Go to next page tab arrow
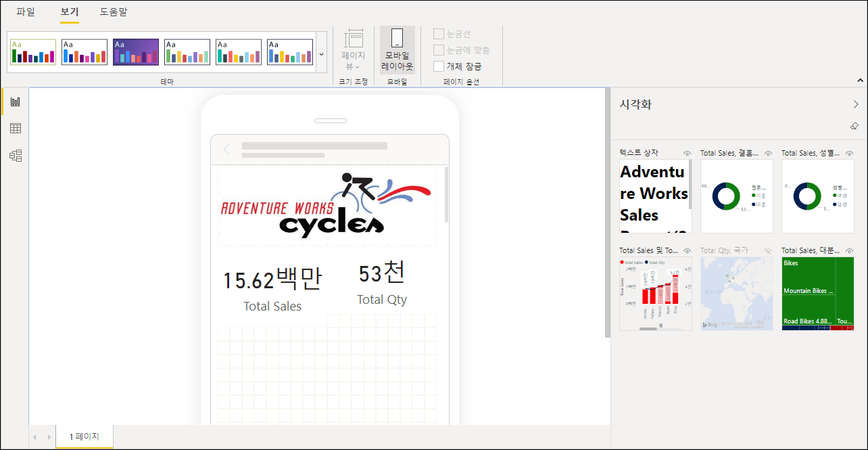 click(x=49, y=438)
